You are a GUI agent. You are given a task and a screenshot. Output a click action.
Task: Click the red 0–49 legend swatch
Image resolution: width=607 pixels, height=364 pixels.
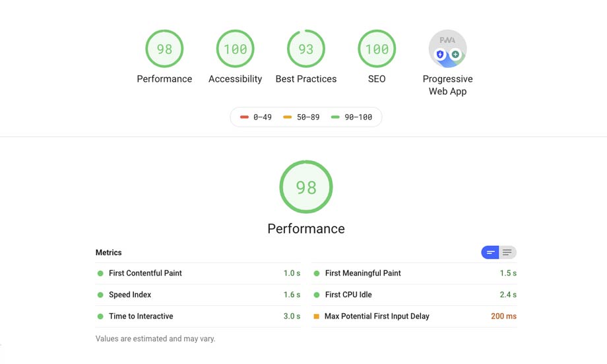(x=244, y=117)
